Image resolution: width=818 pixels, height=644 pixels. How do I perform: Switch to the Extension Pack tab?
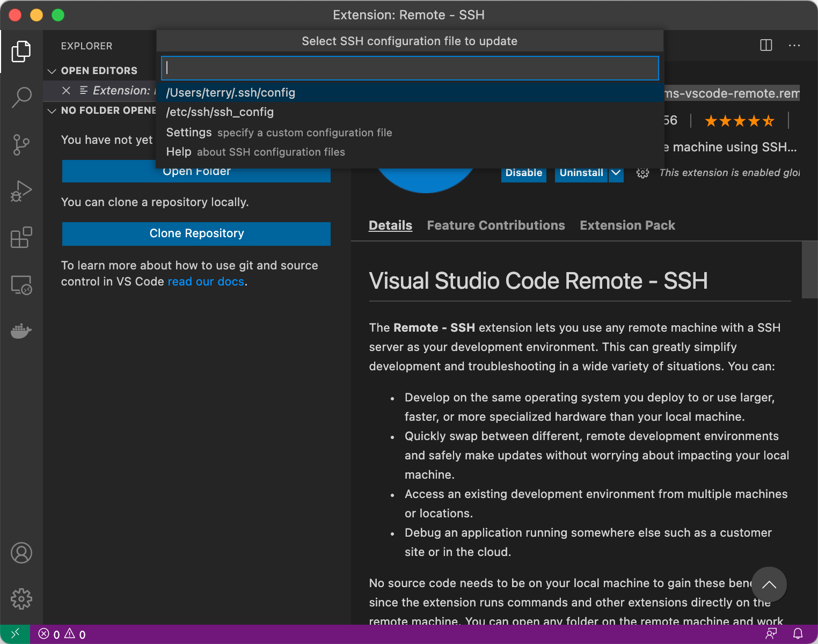627,225
